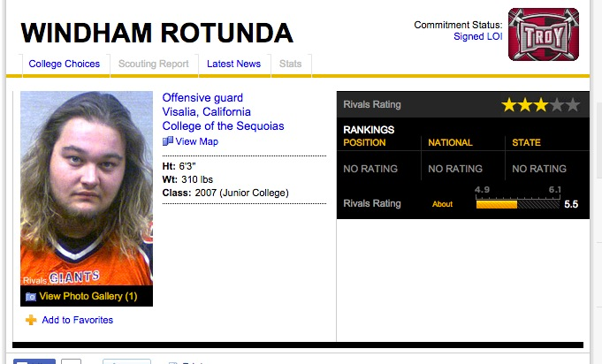The image size is (602, 364).
Task: Click the POSITION rankings header
Action: (364, 143)
